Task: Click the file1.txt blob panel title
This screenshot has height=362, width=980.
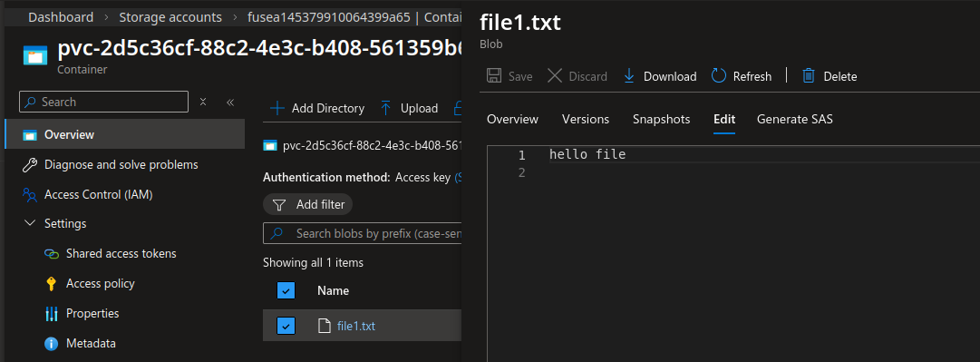Action: (520, 23)
